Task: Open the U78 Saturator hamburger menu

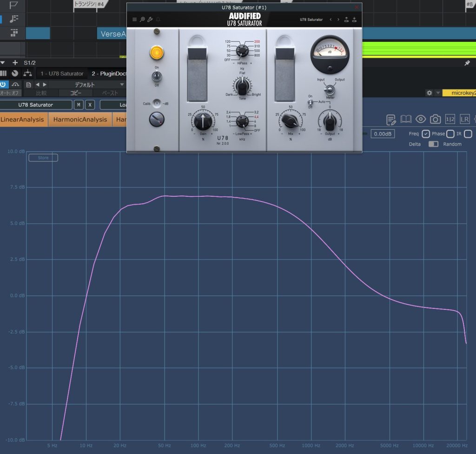Action: (x=134, y=20)
